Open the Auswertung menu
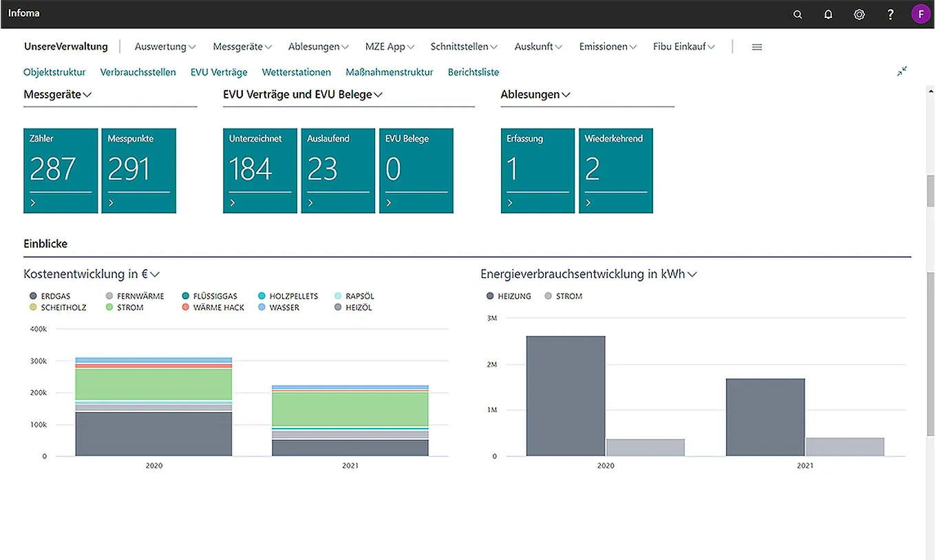This screenshot has width=936, height=560. pos(165,47)
